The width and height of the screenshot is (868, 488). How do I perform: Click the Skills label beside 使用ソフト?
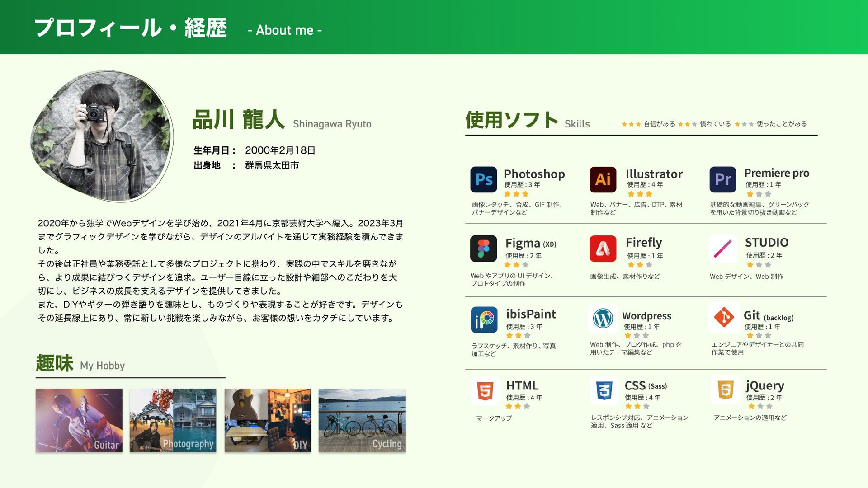point(577,124)
